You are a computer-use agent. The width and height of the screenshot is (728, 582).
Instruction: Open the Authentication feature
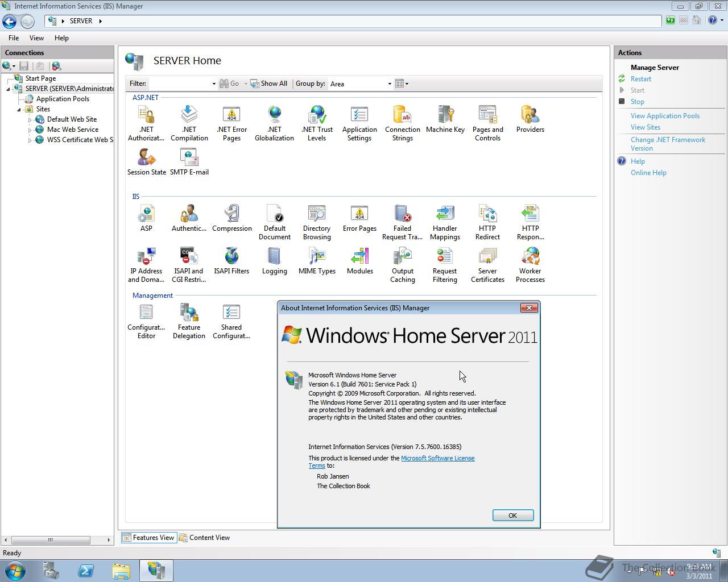coord(189,218)
